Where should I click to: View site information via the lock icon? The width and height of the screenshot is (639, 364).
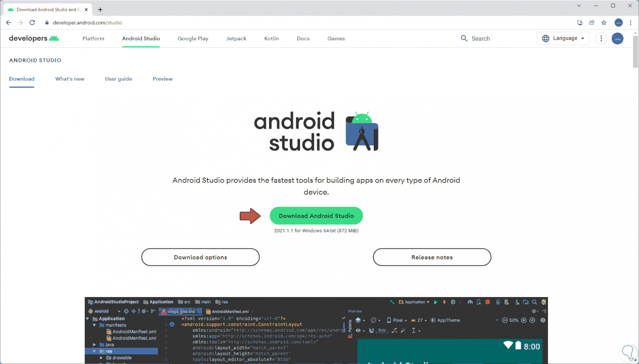pos(47,23)
